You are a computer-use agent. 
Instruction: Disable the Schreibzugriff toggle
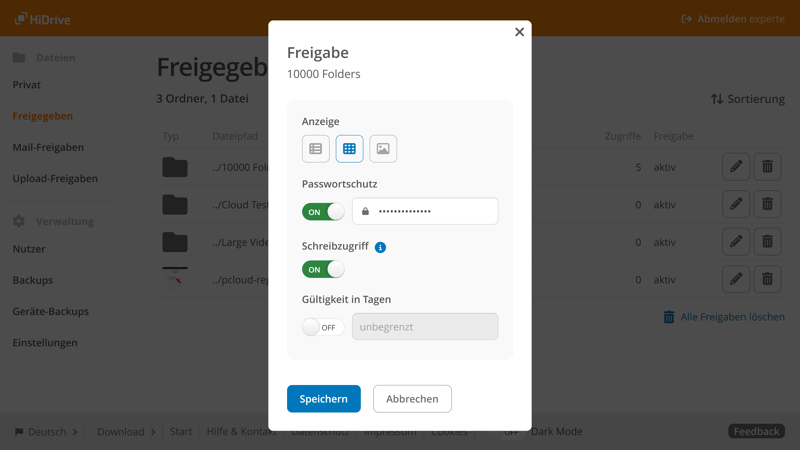tap(323, 270)
